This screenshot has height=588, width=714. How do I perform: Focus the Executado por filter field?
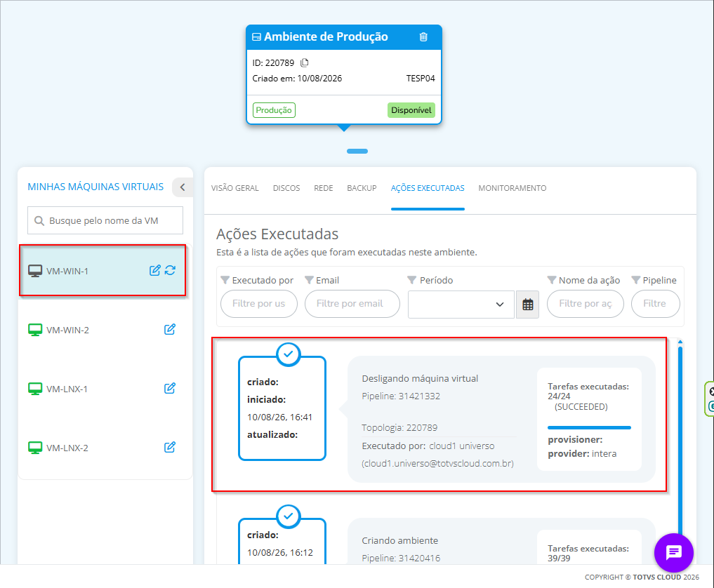258,304
